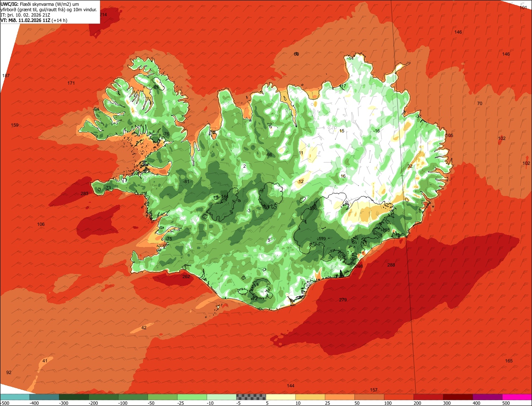Click the 105 value on the east coast
Viewport: 532px width, 406px height.
449,135
